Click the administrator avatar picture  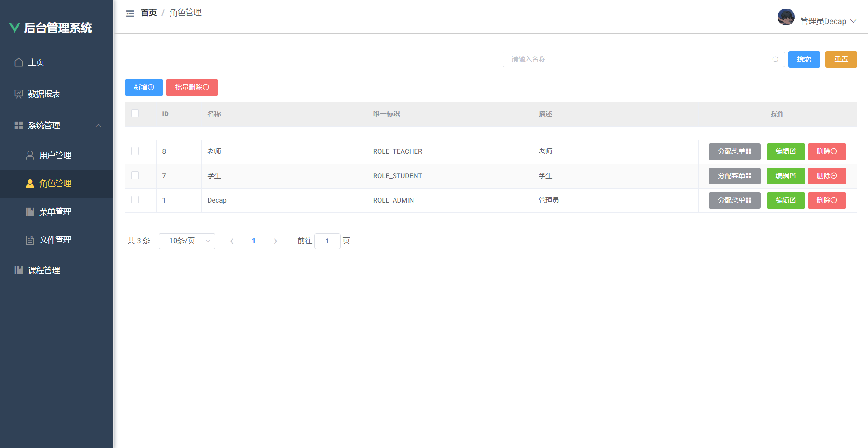point(786,17)
